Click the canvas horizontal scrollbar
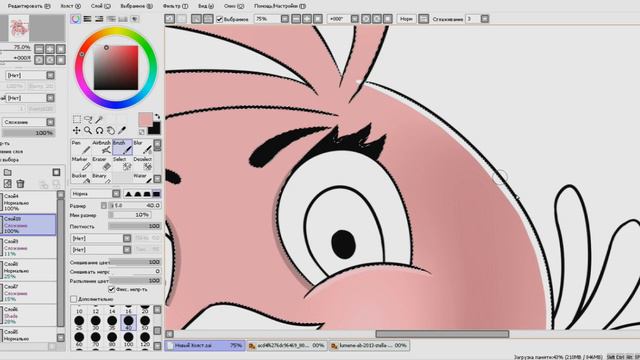This screenshot has width=640, height=360. tap(442, 334)
